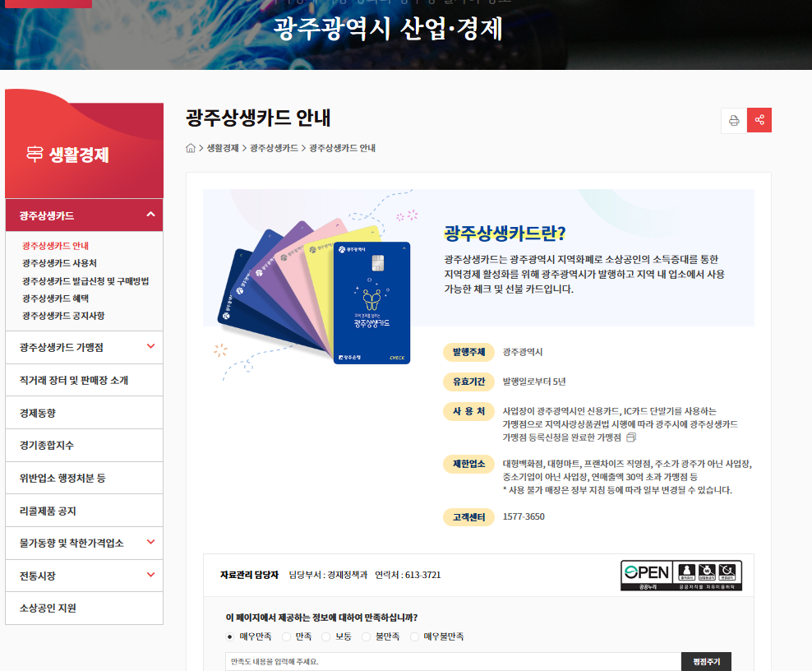Click the 광주상생카드란? heading
This screenshot has width=812, height=671.
tap(505, 234)
